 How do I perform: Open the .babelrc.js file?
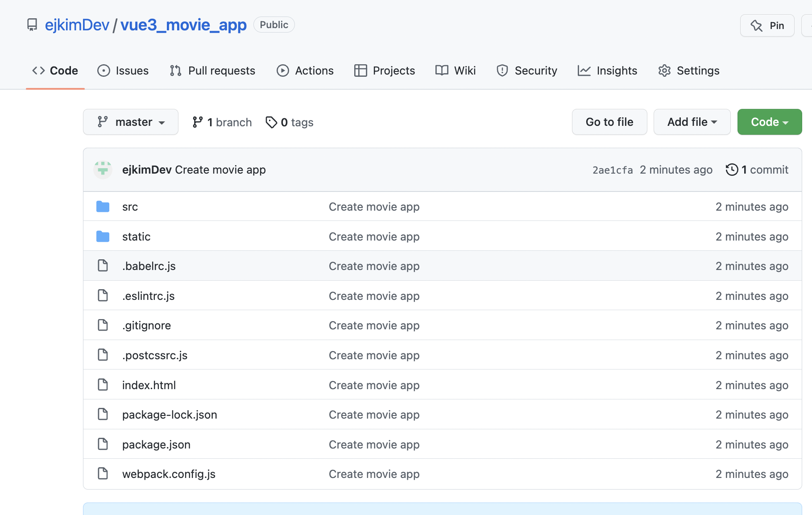point(149,266)
